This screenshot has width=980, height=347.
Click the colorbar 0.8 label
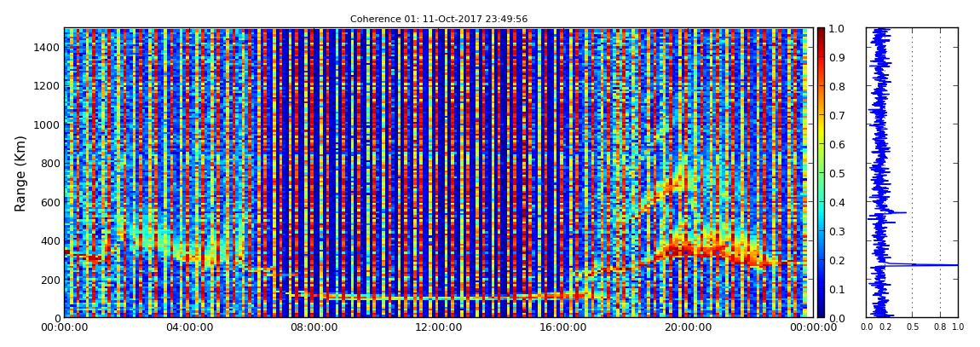(837, 87)
